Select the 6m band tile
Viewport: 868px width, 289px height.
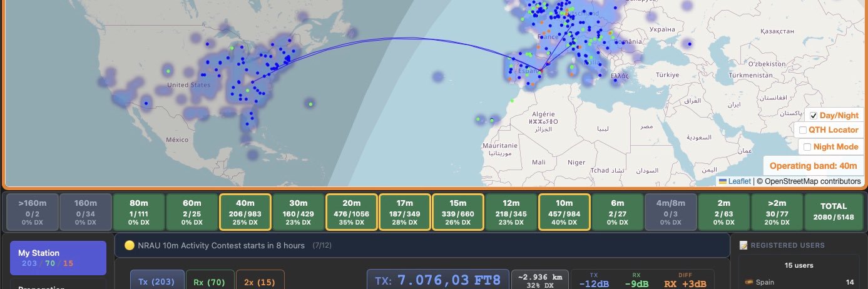tap(617, 213)
